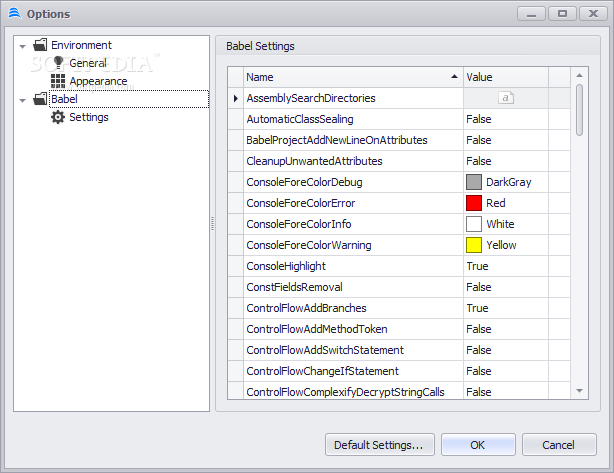Select the Appearance tree item
The width and height of the screenshot is (614, 473).
click(x=98, y=81)
